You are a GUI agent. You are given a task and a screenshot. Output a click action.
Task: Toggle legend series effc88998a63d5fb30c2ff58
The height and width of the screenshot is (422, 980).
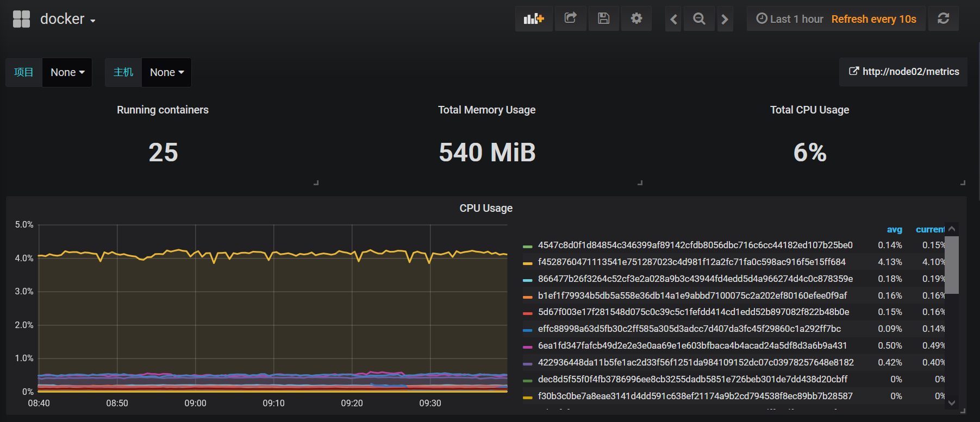pos(689,329)
